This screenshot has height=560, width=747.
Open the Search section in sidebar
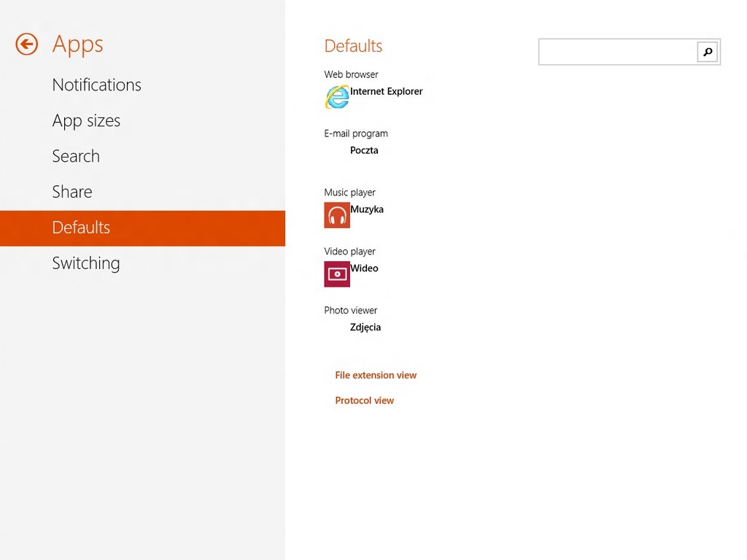76,156
